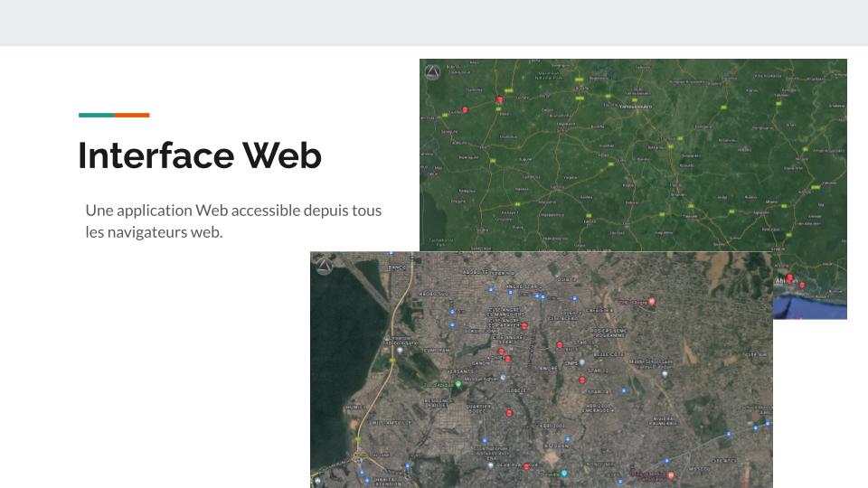This screenshot has height=488, width=868.
Task: Click the Yamoussoukro city label on upper map
Action: [635, 108]
